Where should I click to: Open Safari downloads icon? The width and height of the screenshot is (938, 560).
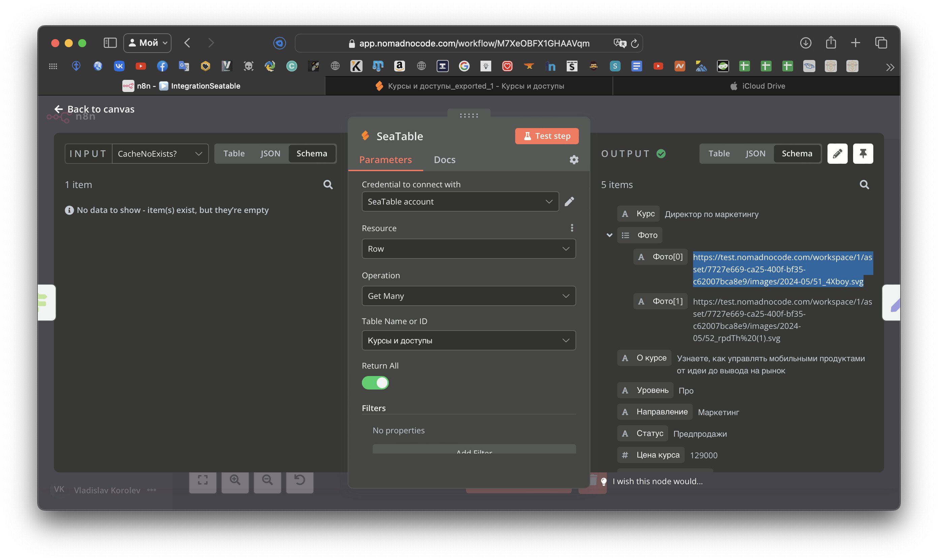pos(805,43)
